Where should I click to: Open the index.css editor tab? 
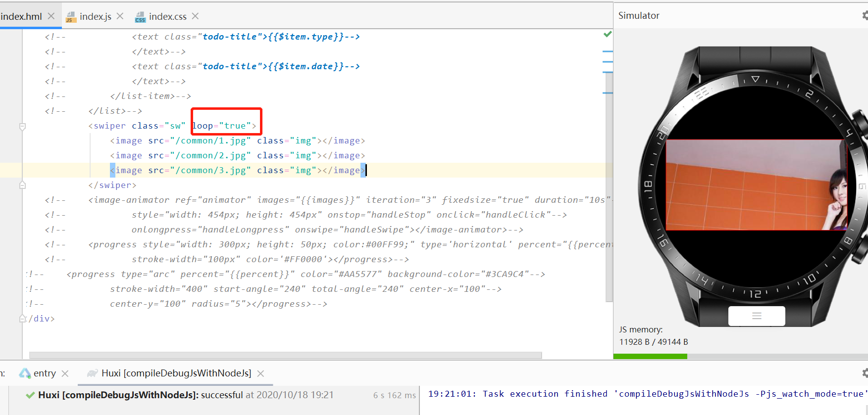[x=167, y=16]
